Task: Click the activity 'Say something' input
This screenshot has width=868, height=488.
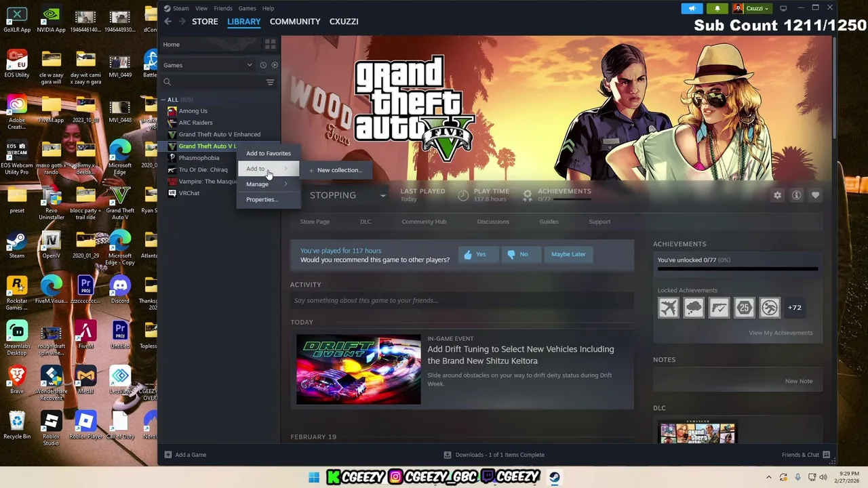Action: pyautogui.click(x=462, y=300)
